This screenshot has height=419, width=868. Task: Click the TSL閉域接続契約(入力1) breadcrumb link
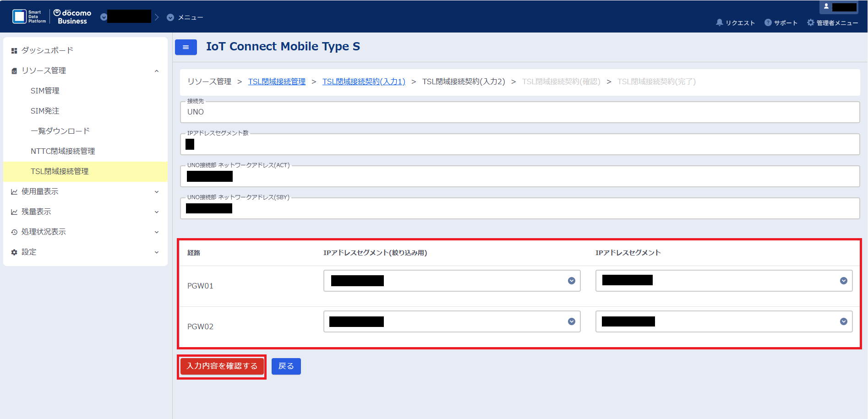(364, 82)
